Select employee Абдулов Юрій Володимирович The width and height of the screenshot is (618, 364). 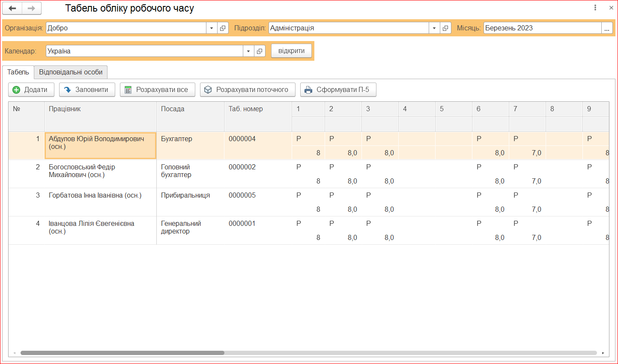coord(100,145)
